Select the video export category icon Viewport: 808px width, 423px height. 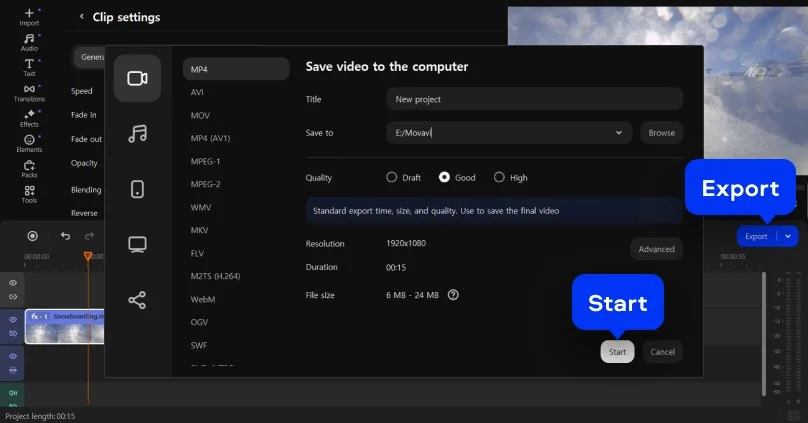click(x=137, y=79)
